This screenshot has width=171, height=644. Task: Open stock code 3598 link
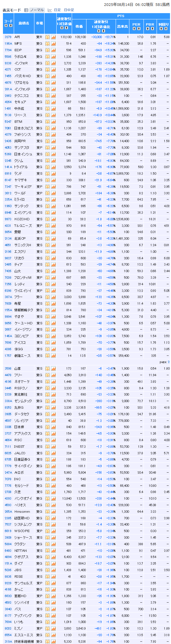tap(8, 368)
